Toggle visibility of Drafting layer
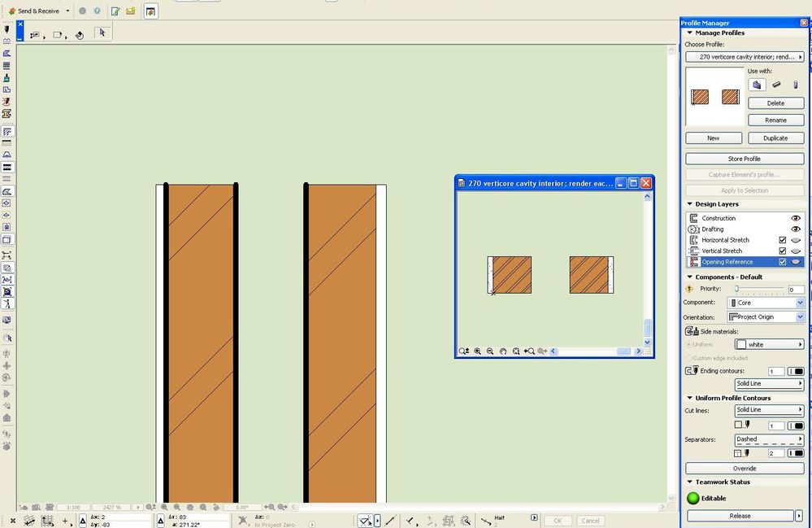Viewport: 812px width, 528px height. [x=796, y=229]
